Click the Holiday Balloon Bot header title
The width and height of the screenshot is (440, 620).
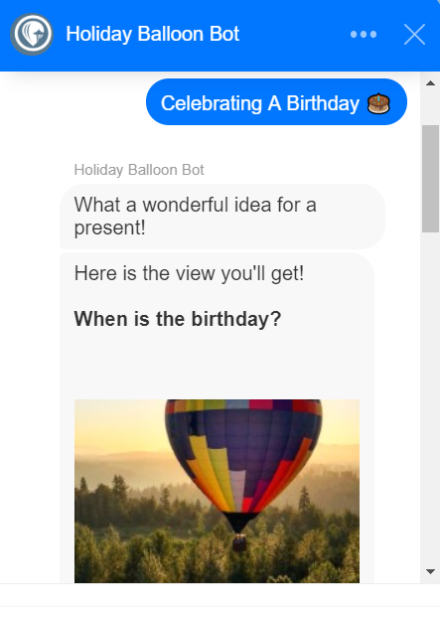point(153,34)
